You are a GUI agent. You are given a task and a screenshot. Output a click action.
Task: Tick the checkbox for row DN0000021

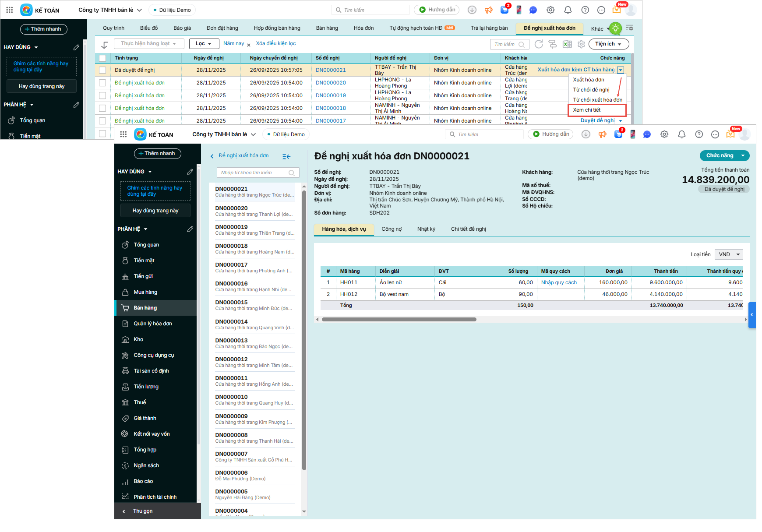(102, 70)
